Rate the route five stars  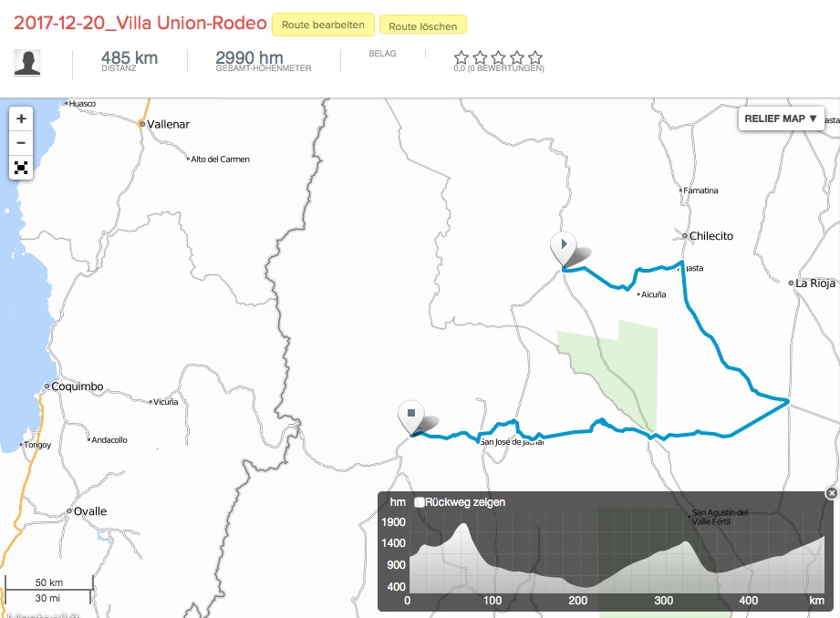pos(535,57)
